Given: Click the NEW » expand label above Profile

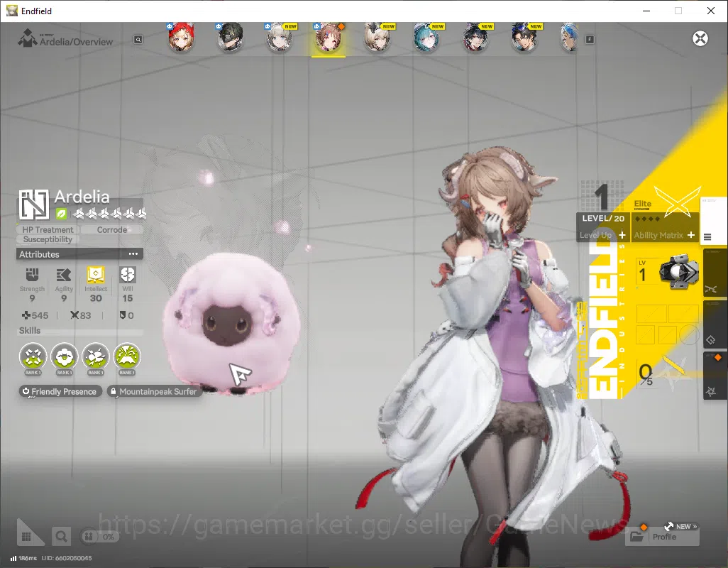Looking at the screenshot, I should click(686, 527).
